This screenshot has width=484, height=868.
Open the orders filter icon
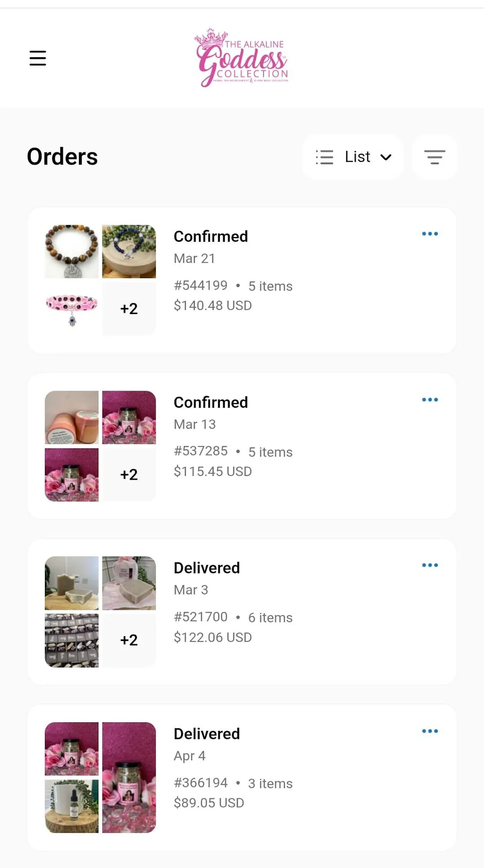434,157
